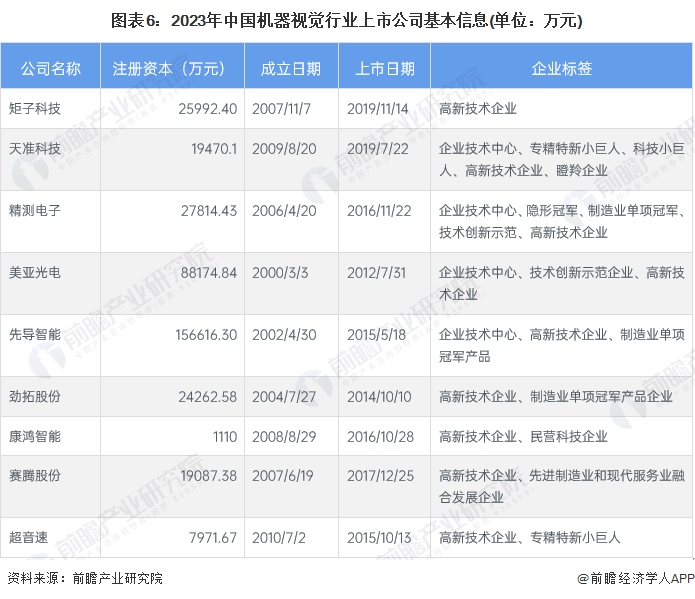Click the founding date 2007/6/19

[x=283, y=476]
